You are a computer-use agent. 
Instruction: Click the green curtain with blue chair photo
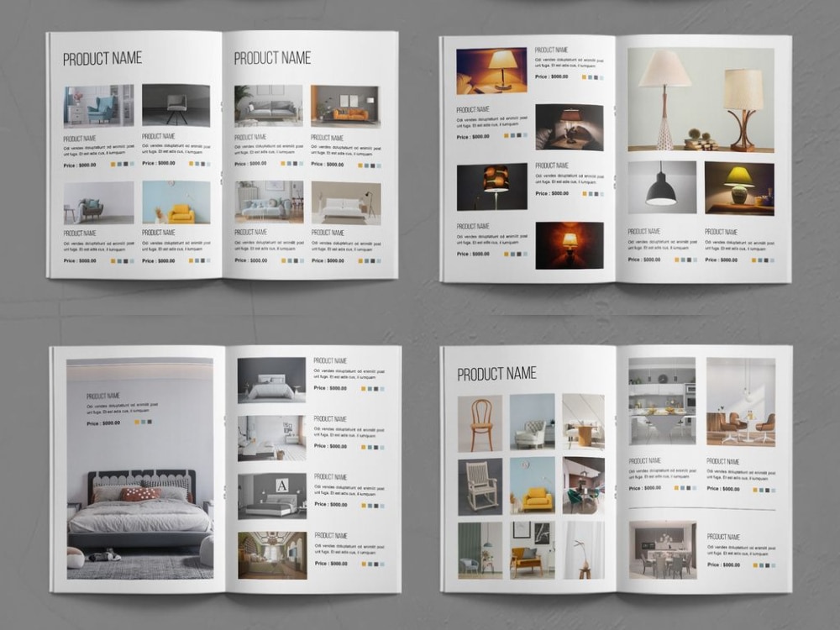coord(480,551)
